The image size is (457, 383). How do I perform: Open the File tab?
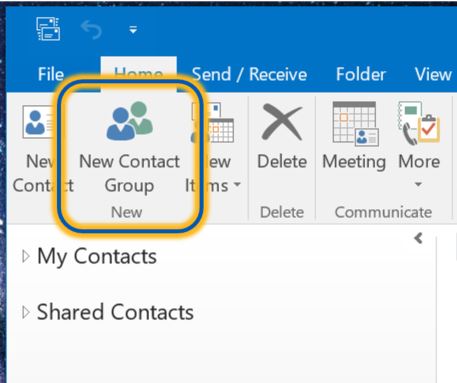[x=51, y=74]
